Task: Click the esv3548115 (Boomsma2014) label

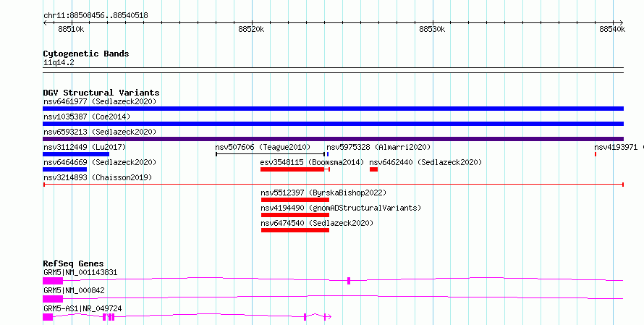Action: 312,162
